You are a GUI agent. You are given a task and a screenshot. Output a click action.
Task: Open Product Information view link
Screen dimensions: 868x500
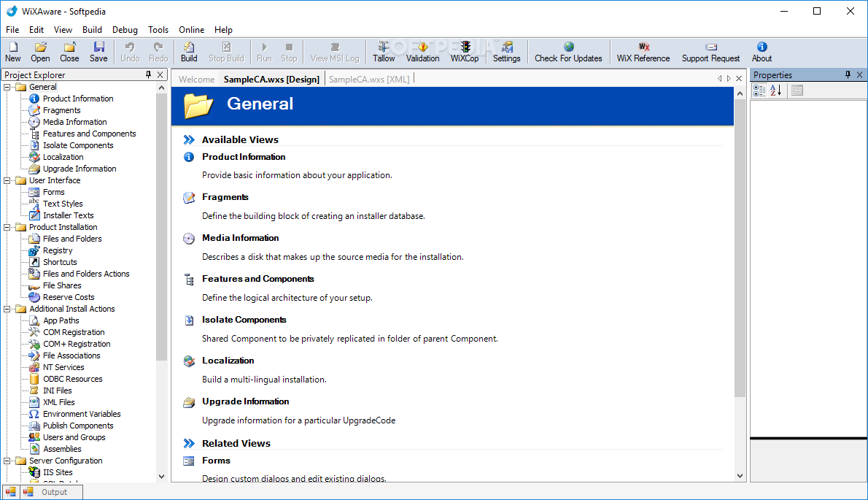point(244,157)
